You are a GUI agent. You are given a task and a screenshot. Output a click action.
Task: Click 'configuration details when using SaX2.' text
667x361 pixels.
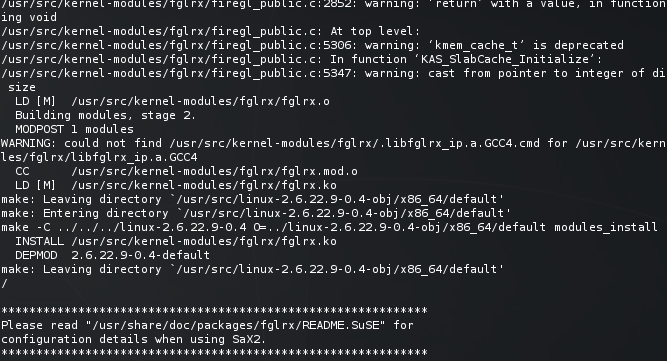point(134,339)
